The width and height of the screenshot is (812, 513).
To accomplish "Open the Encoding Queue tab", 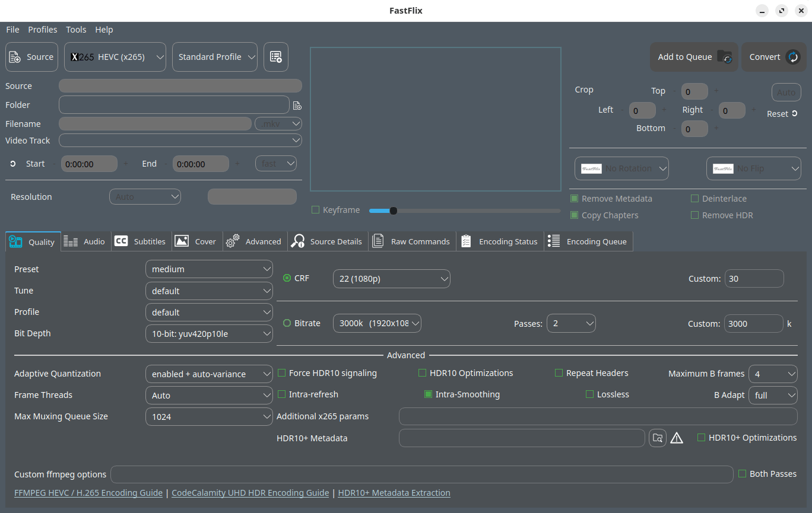I will (x=588, y=241).
